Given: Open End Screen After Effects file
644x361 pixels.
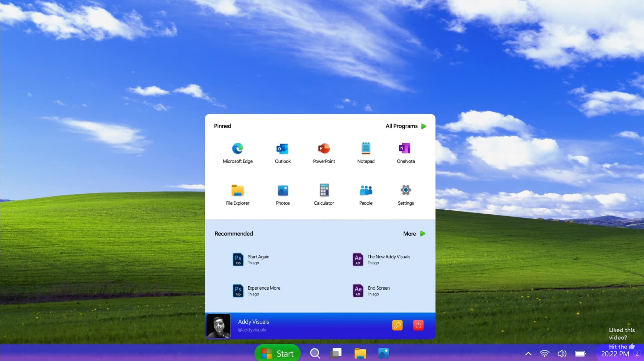Looking at the screenshot, I should click(378, 290).
